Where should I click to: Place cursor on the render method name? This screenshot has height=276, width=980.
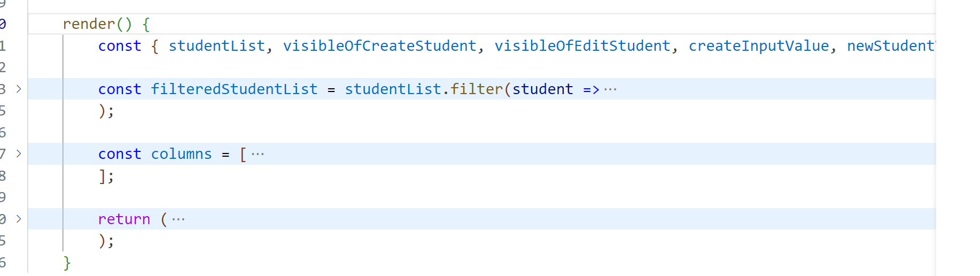point(89,24)
